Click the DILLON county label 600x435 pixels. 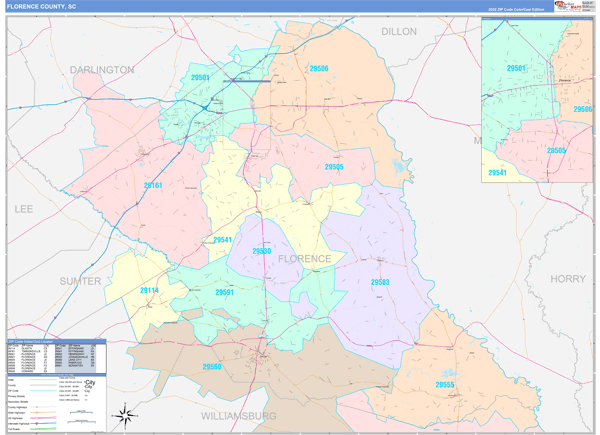pyautogui.click(x=398, y=32)
